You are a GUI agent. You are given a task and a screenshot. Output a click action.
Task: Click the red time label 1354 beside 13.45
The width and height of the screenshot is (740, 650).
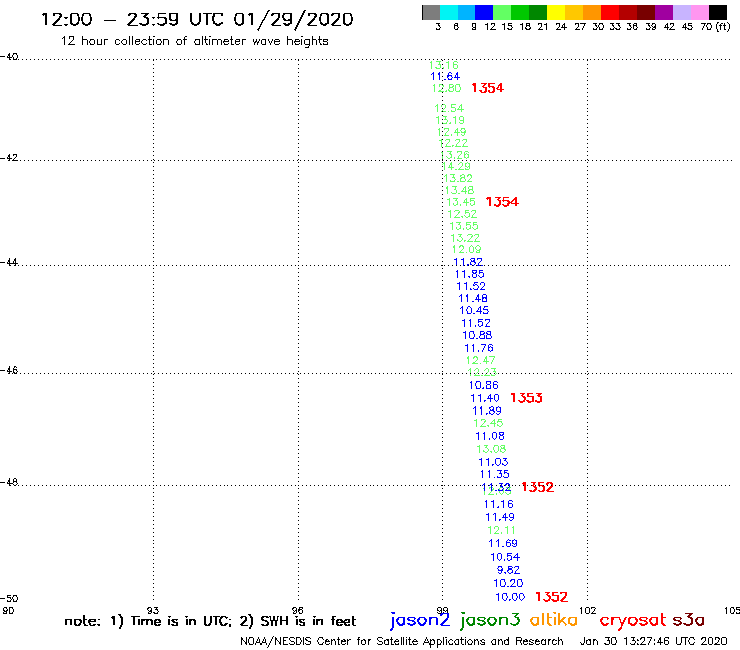(502, 202)
